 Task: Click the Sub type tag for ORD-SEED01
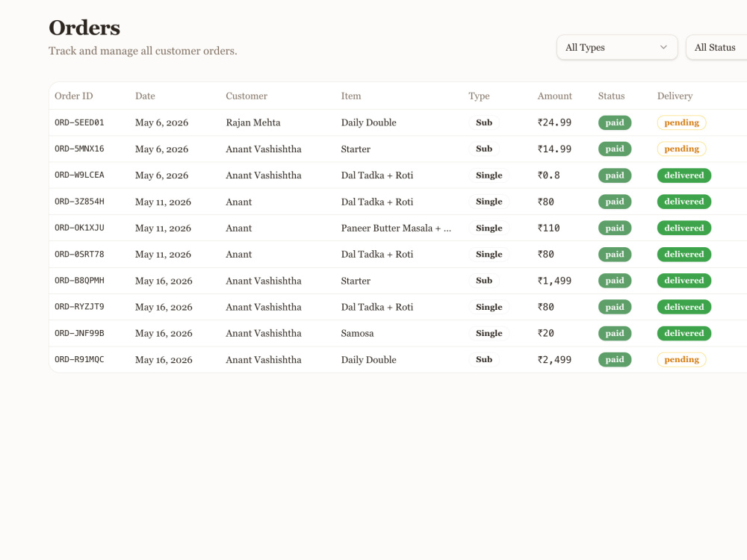(484, 122)
